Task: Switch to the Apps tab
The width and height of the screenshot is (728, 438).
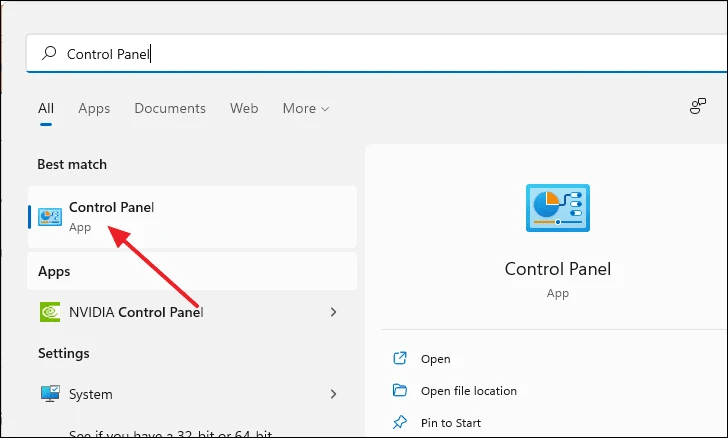Action: (x=94, y=108)
